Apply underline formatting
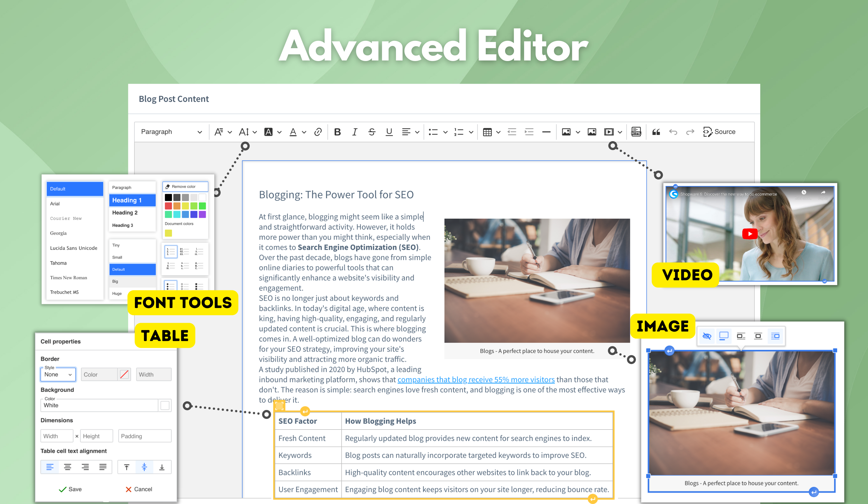868x504 pixels. pyautogui.click(x=389, y=132)
